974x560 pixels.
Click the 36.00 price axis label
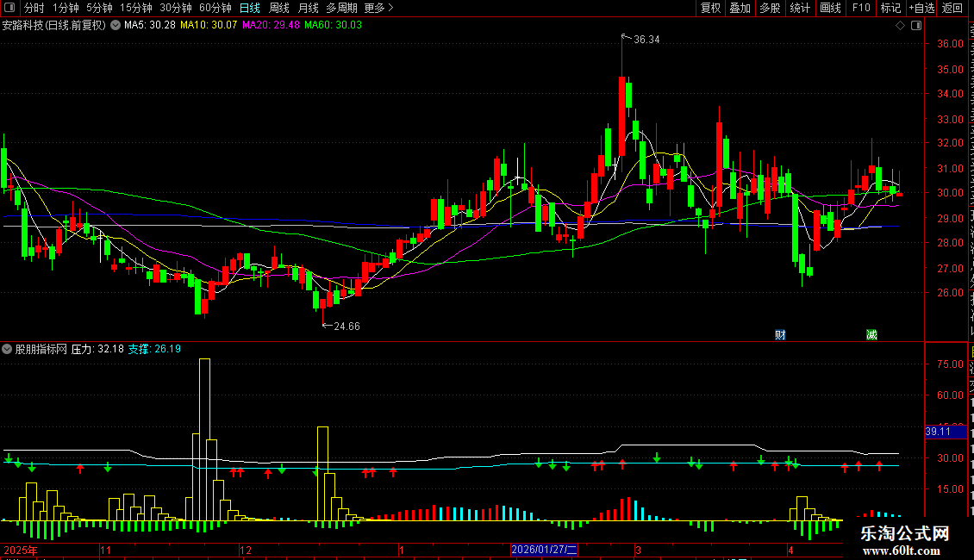[x=951, y=44]
